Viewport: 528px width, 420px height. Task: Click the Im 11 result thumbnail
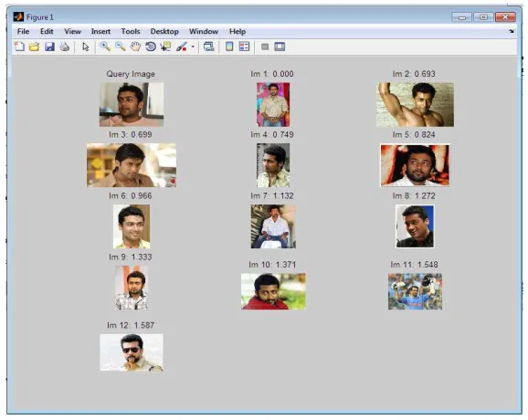(415, 291)
